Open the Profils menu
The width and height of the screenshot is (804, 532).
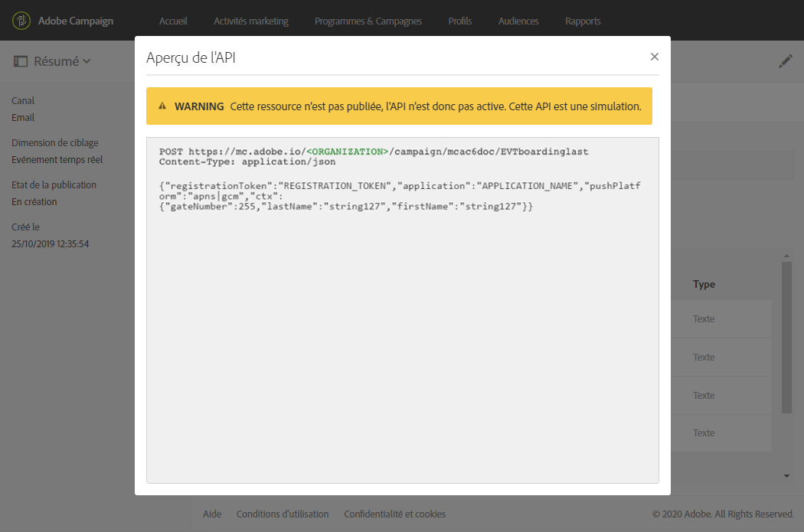[x=460, y=21]
